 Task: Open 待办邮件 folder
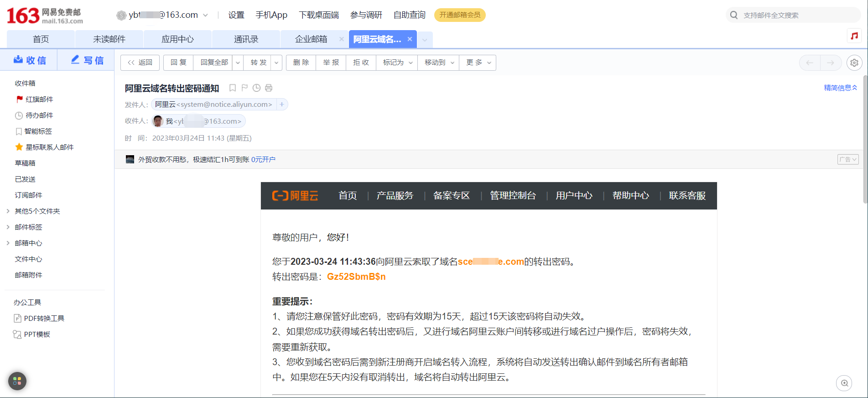(34, 115)
